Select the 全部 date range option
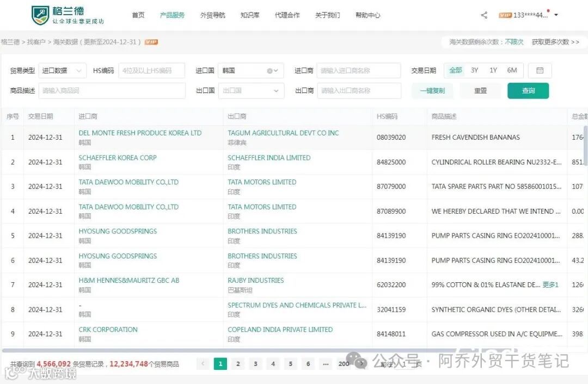This screenshot has height=384, width=588. [455, 70]
